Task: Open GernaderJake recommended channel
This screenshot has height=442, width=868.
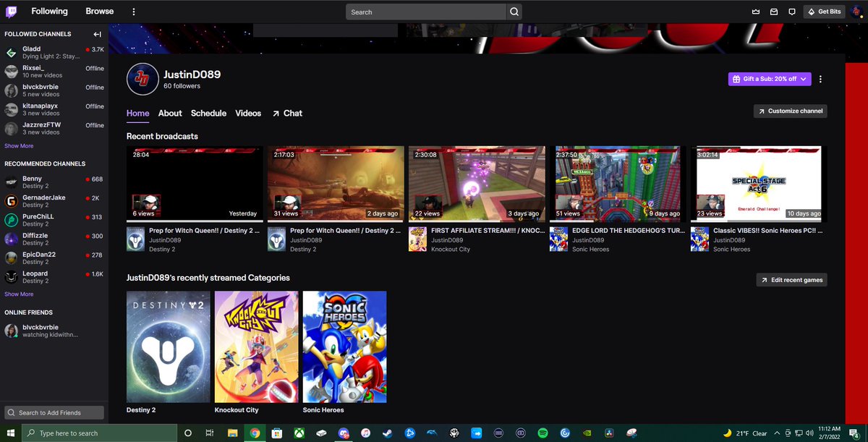Action: point(54,201)
